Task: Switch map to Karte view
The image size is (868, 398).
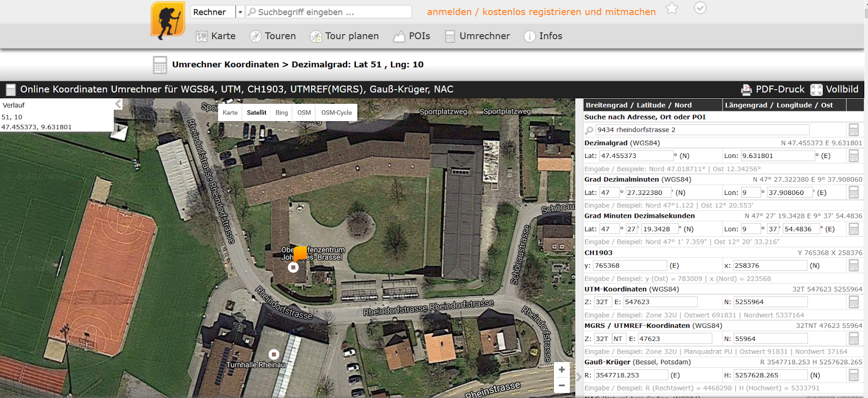Action: pyautogui.click(x=230, y=112)
